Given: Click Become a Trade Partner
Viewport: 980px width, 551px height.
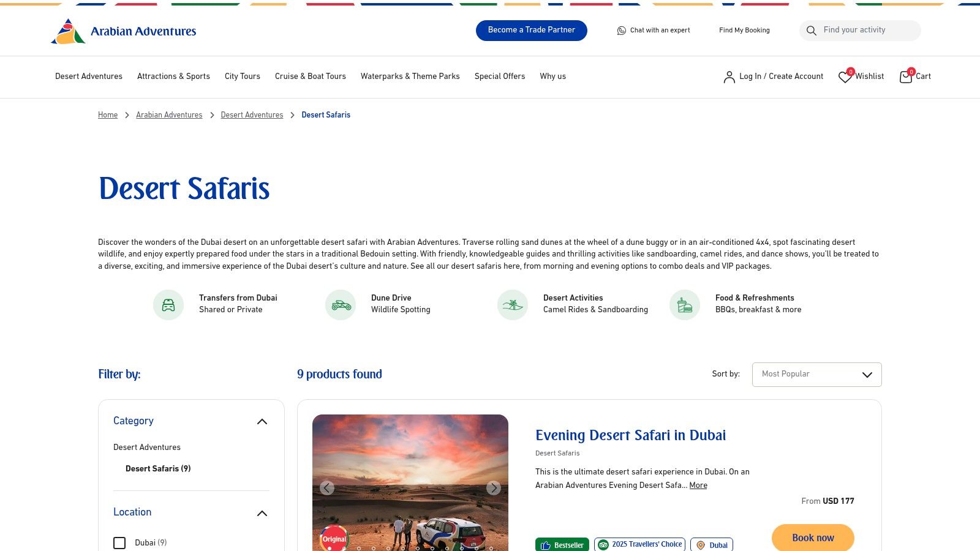Looking at the screenshot, I should pyautogui.click(x=531, y=30).
